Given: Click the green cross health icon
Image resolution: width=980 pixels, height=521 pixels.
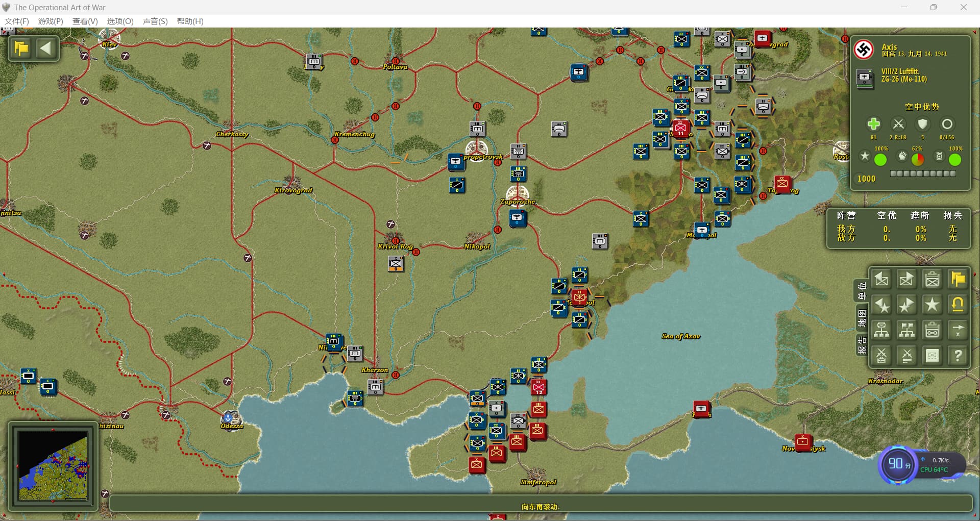Looking at the screenshot, I should coord(873,124).
